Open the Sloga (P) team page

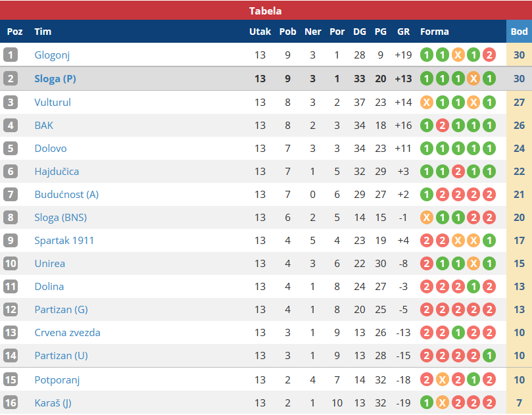click(x=55, y=79)
